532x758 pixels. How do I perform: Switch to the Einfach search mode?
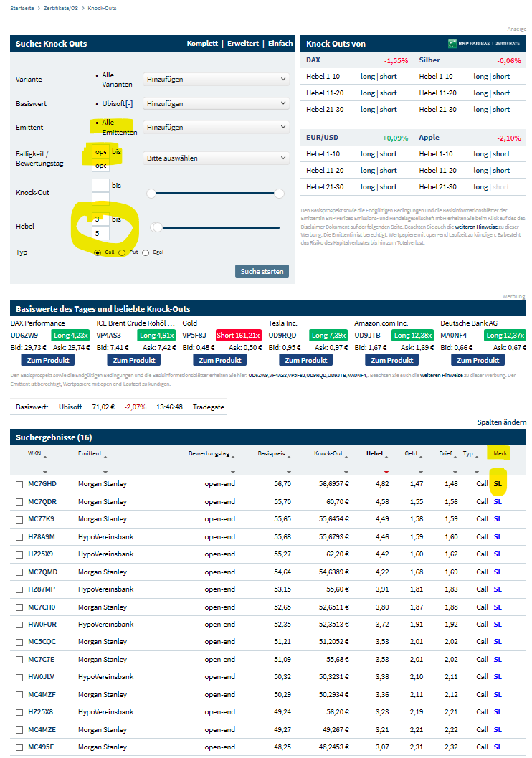[280, 44]
